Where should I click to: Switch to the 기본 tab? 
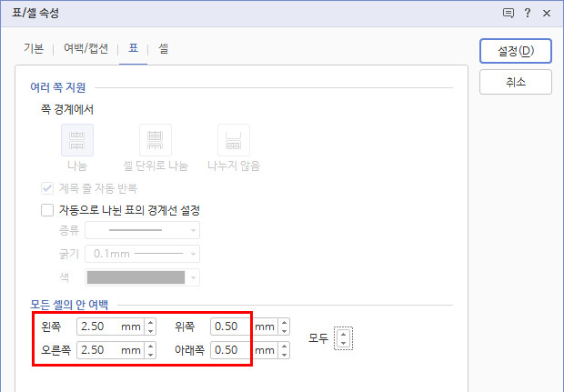[34, 48]
